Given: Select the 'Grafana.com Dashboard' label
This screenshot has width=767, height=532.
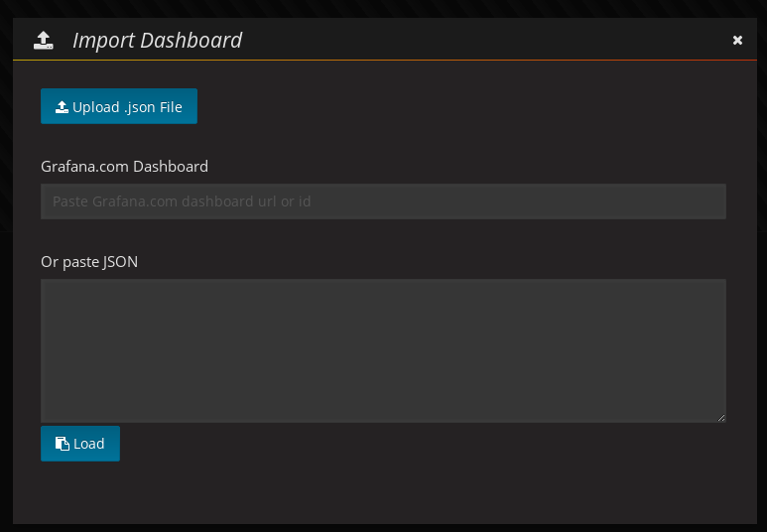Looking at the screenshot, I should tap(124, 167).
